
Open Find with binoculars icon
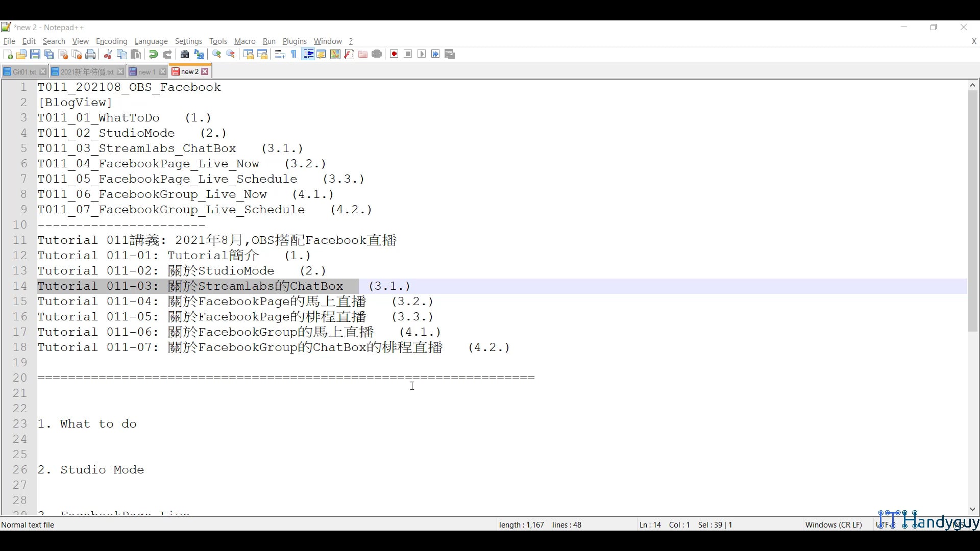click(185, 54)
